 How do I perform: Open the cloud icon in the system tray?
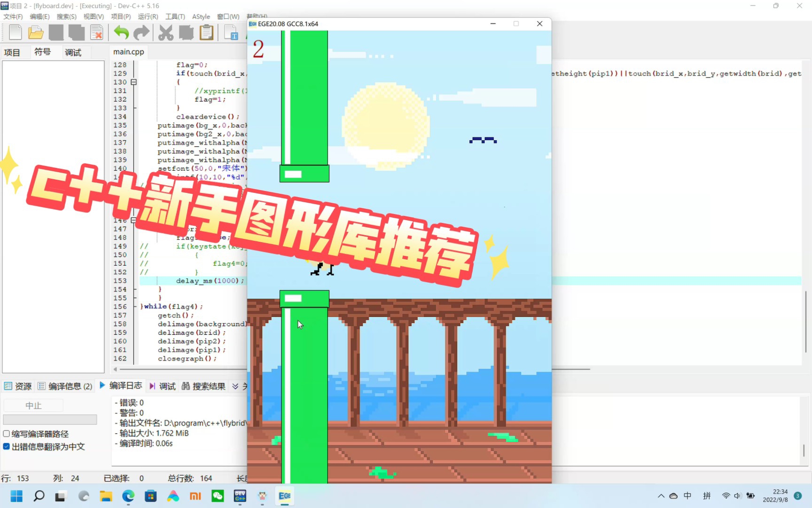tap(673, 496)
